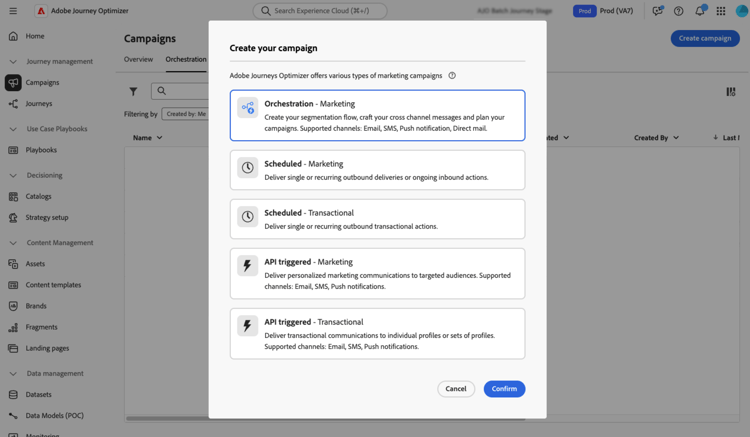Select Orchestration Marketing campaign type
The height and width of the screenshot is (437, 750).
click(x=377, y=115)
